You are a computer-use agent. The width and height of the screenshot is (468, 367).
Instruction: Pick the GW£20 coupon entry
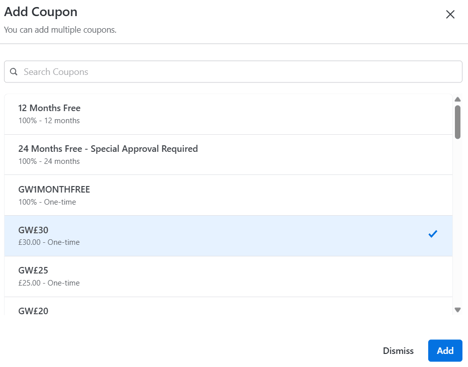pos(228,306)
